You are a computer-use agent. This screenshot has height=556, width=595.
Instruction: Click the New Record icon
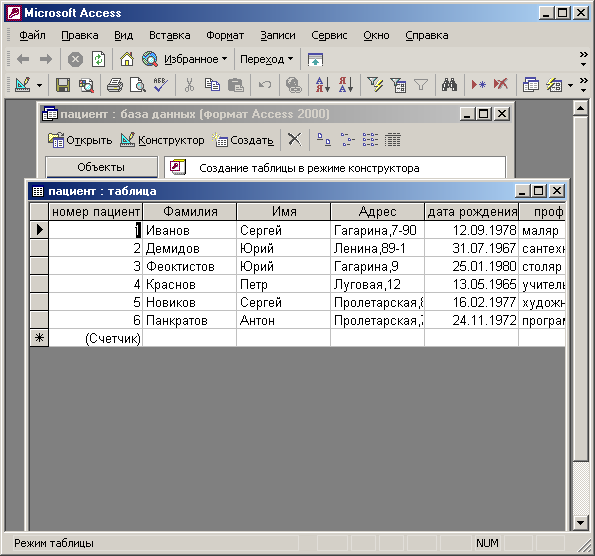pyautogui.click(x=478, y=85)
